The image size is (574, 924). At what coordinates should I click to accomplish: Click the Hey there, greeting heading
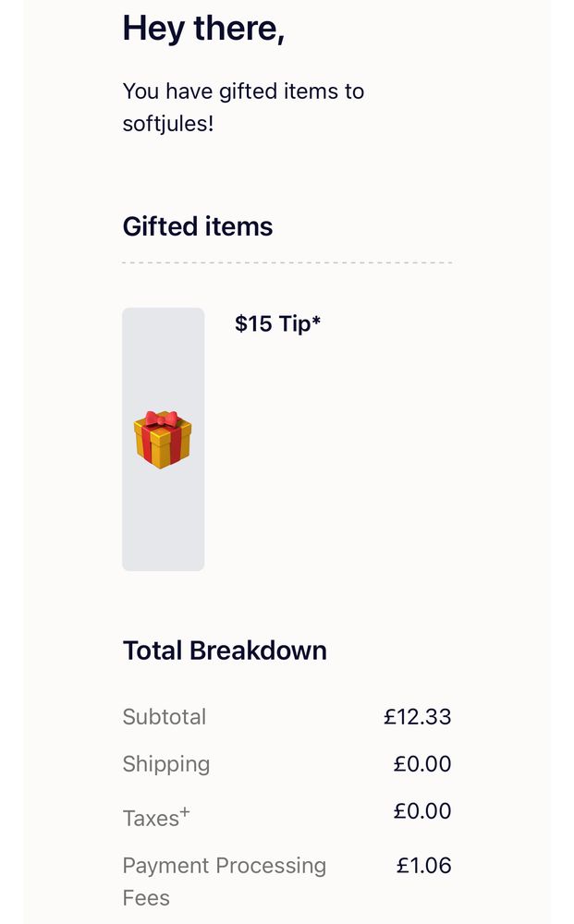tap(203, 28)
